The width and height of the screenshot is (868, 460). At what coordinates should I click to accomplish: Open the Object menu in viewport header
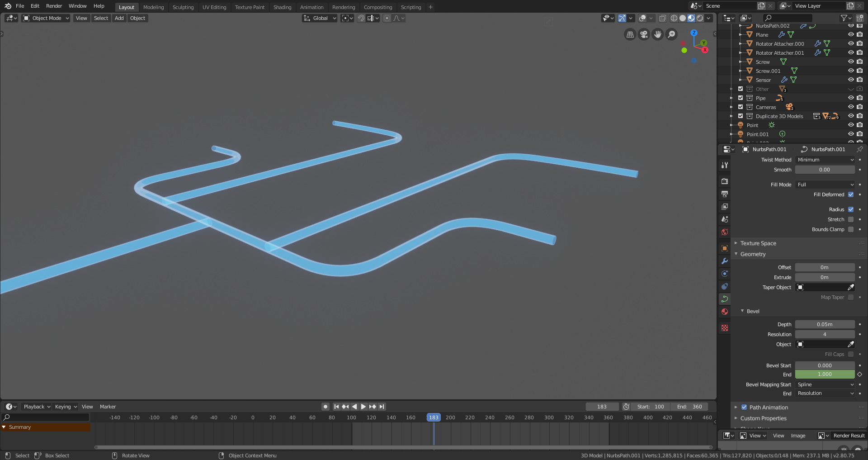tap(137, 18)
